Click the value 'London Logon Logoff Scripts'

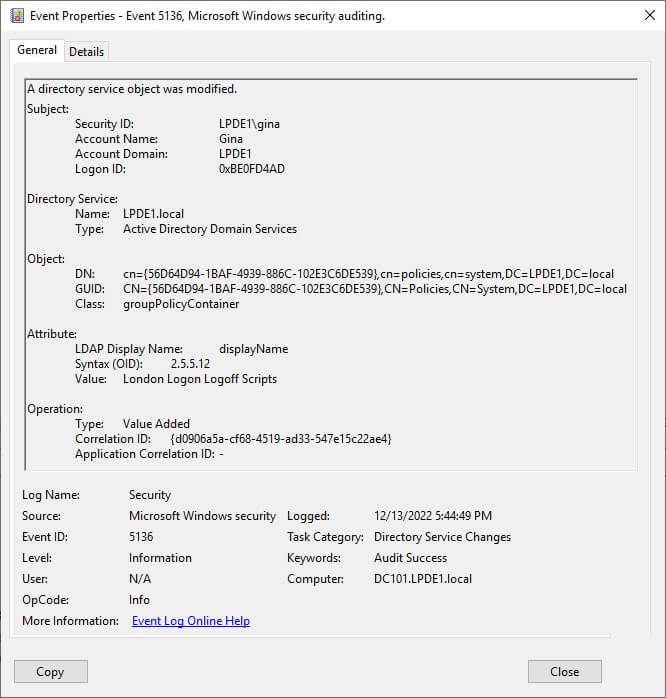[x=200, y=379]
